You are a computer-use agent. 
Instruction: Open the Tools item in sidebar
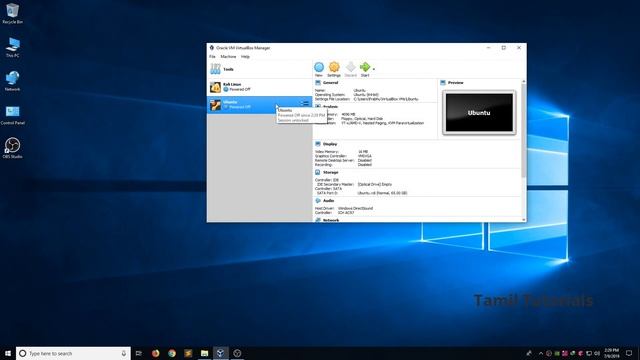[x=259, y=69]
